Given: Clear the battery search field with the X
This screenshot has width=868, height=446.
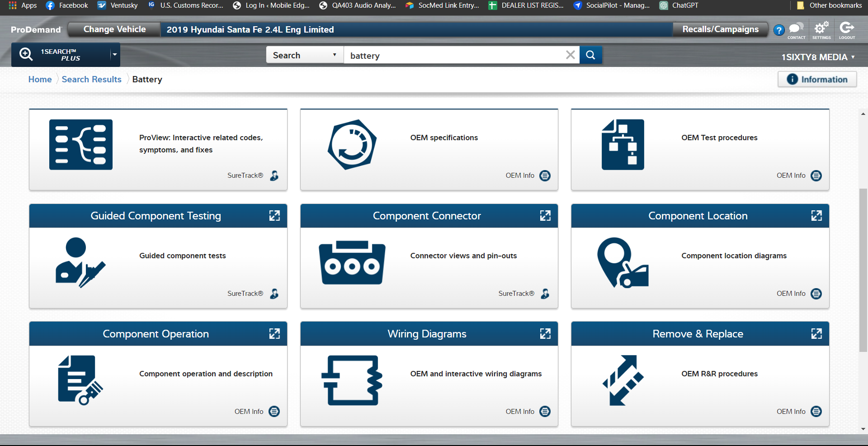Looking at the screenshot, I should (x=570, y=55).
